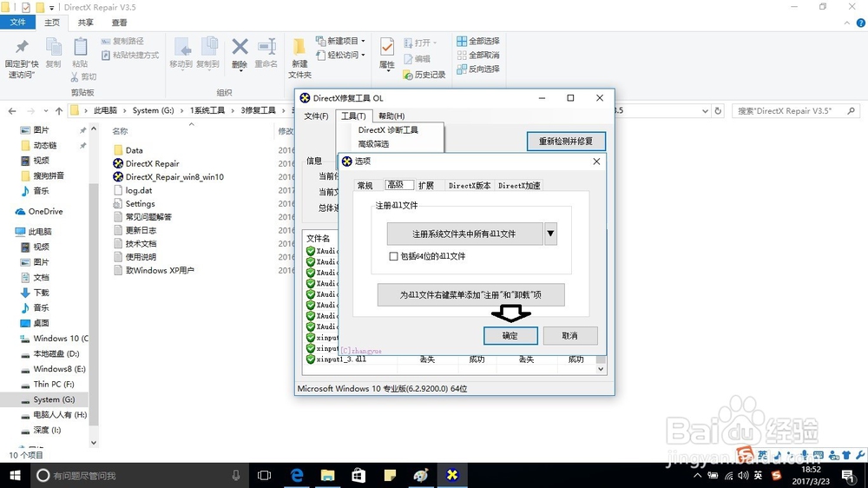Image resolution: width=868 pixels, height=488 pixels.
Task: Open the 帮助(H) menu in DirectX tool
Action: pyautogui.click(x=391, y=115)
